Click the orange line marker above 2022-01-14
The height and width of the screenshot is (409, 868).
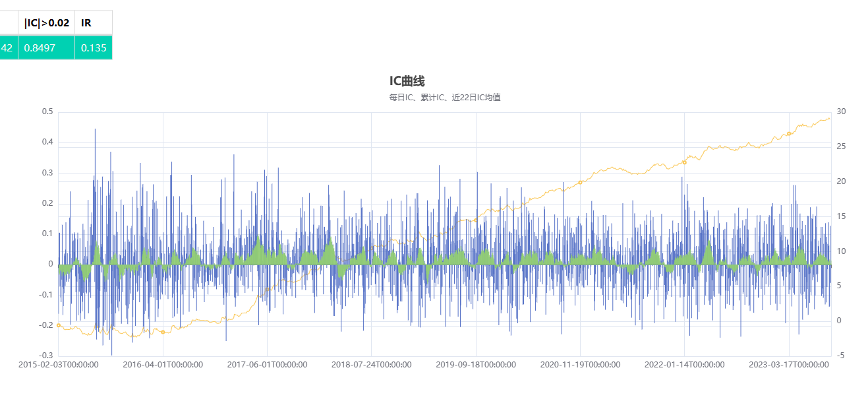(x=684, y=162)
